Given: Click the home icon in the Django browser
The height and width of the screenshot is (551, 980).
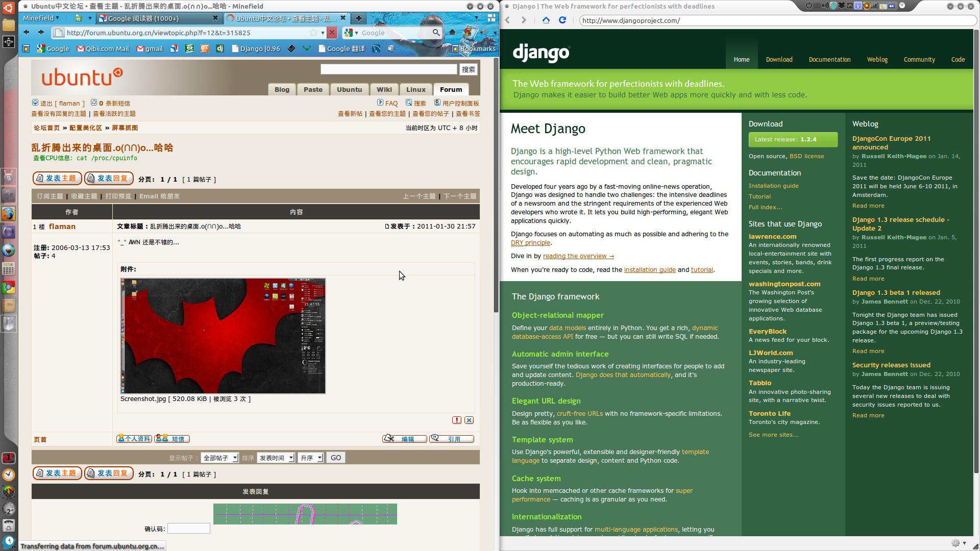Looking at the screenshot, I should pos(546,20).
